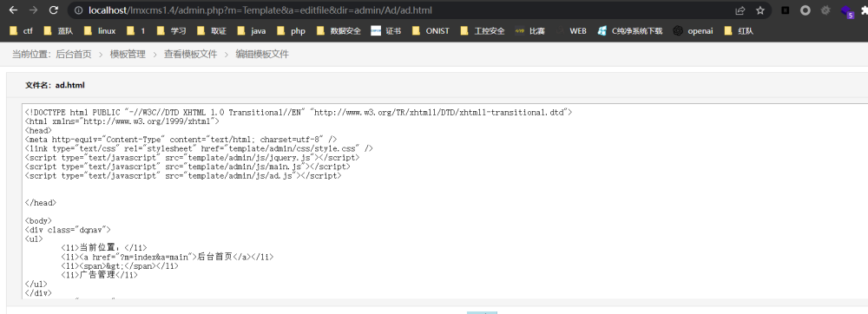Viewport: 868px width, 314px height.
Task: Open the 工控安全 bookmarks folder
Action: click(482, 31)
